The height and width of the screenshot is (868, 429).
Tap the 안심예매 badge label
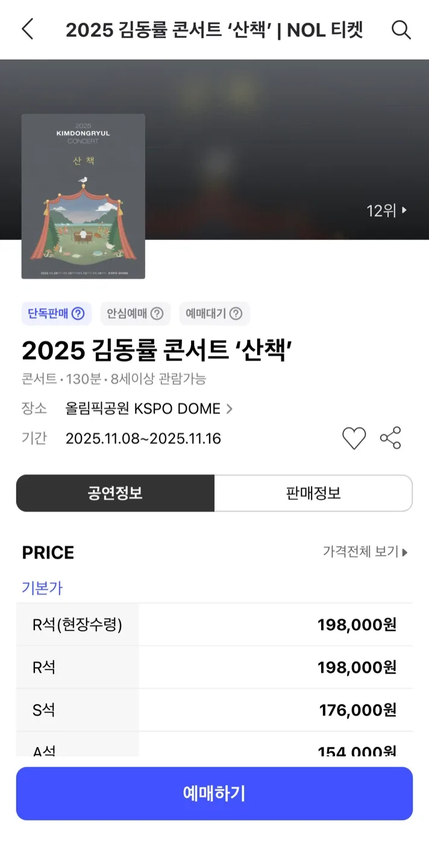(127, 313)
